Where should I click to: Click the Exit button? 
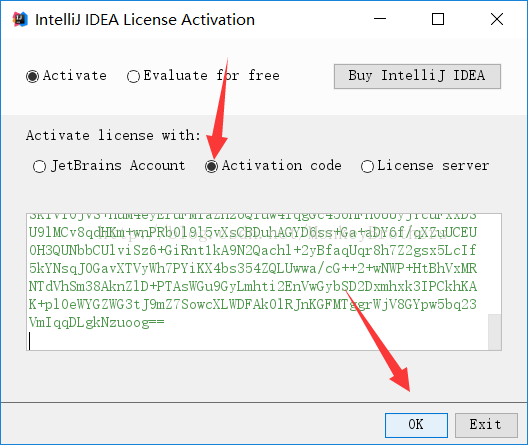pyautogui.click(x=486, y=425)
